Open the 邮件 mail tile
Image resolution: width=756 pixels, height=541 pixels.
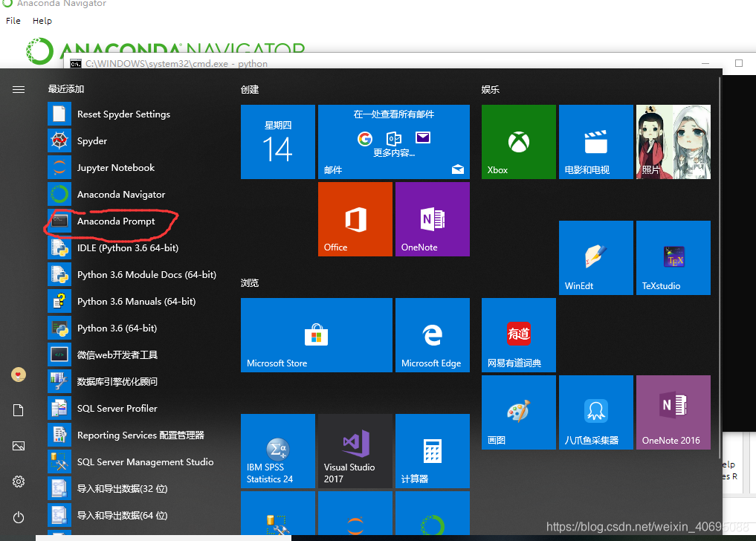point(394,142)
